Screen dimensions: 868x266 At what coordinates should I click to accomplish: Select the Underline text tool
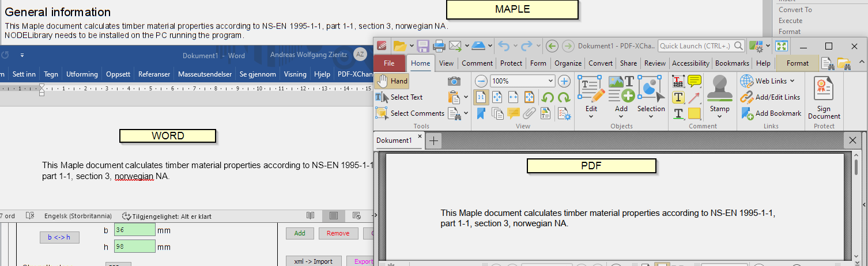pos(678,113)
